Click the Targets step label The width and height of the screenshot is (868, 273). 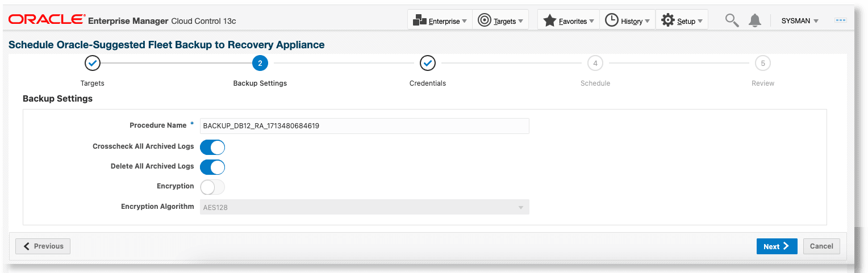pyautogui.click(x=93, y=83)
